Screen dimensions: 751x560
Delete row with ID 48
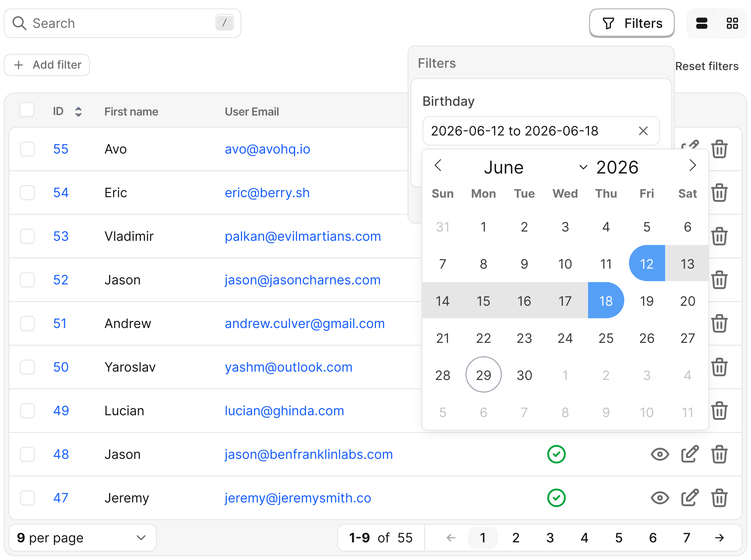[x=719, y=454]
